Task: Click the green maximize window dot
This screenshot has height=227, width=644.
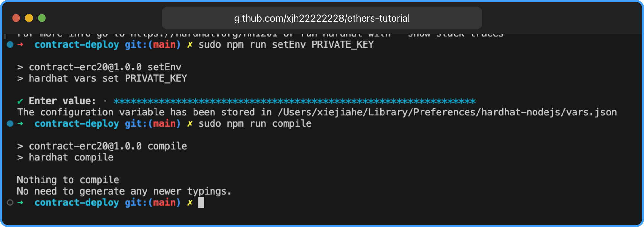Action: pos(42,18)
